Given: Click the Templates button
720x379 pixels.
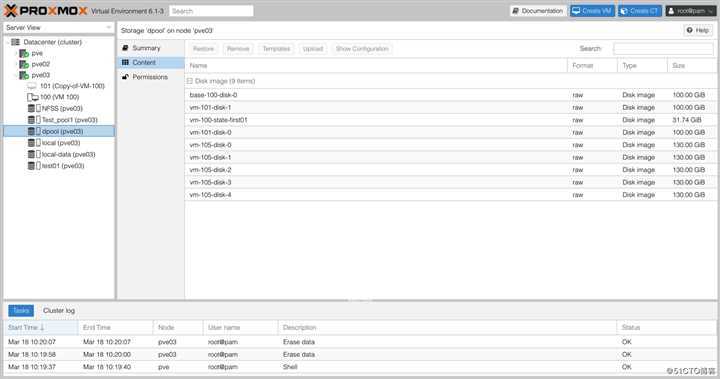Looking at the screenshot, I should pos(276,49).
